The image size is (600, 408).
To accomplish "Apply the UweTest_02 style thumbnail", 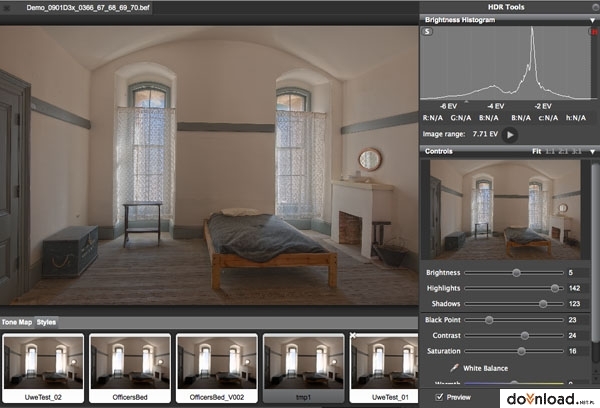I will (43, 368).
